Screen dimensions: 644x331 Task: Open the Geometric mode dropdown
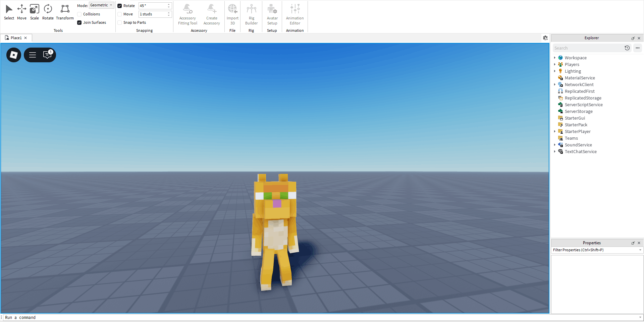[101, 5]
